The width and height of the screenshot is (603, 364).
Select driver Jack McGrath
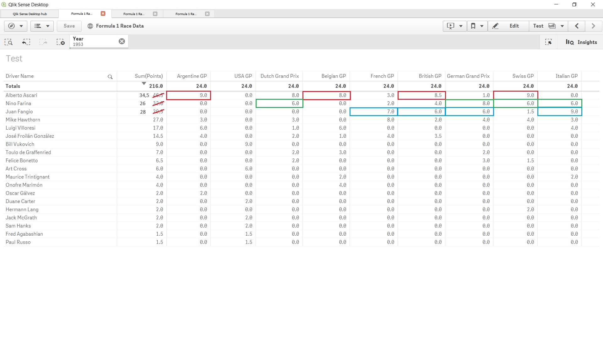pos(21,218)
